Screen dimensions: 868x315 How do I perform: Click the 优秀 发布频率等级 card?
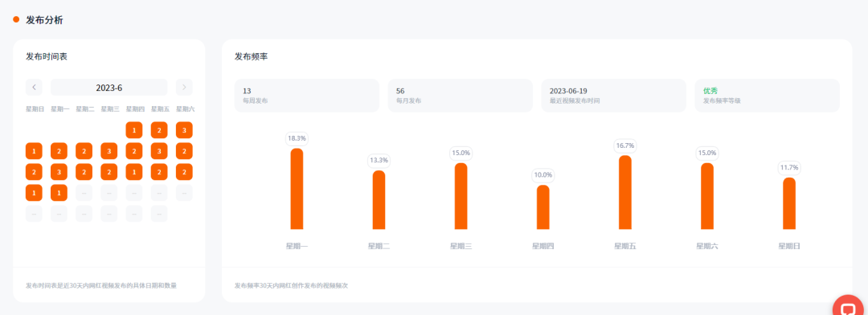(x=768, y=96)
